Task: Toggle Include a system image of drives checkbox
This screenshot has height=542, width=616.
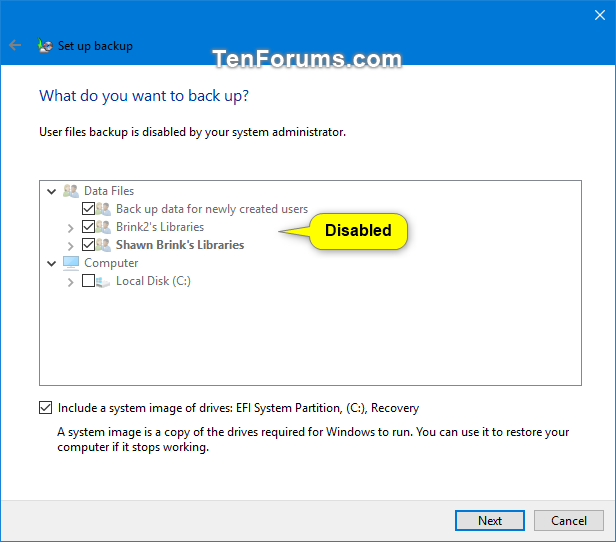Action: (46, 408)
